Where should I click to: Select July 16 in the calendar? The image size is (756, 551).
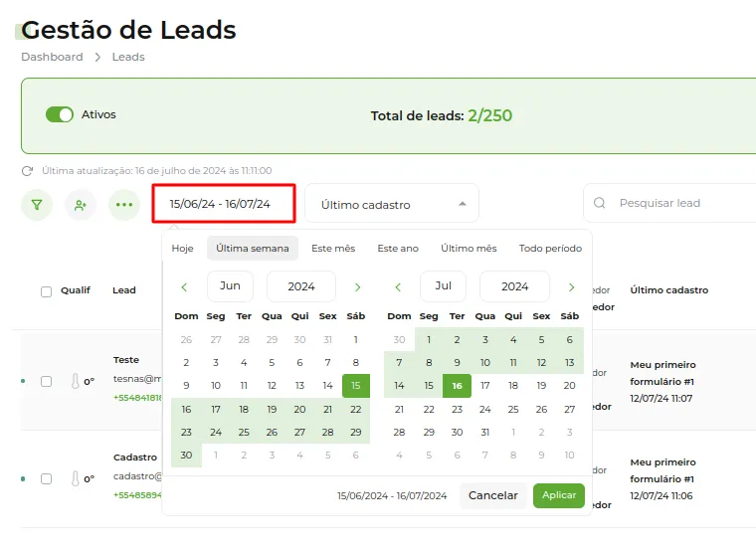[457, 386]
